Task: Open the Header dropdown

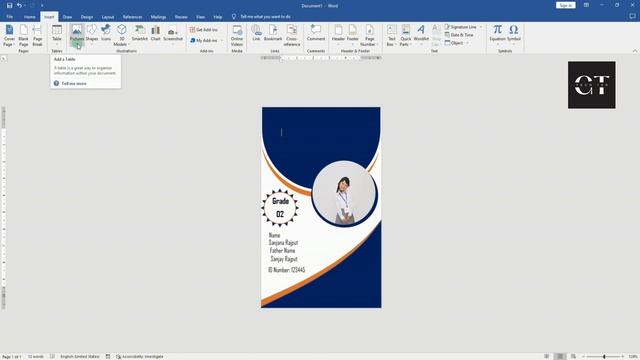Action: [338, 35]
